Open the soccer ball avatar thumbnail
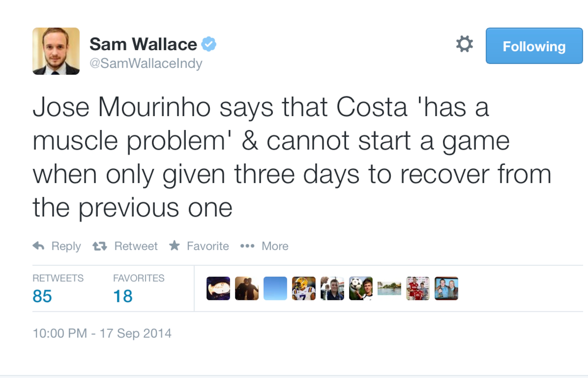588x378 pixels. tap(361, 288)
